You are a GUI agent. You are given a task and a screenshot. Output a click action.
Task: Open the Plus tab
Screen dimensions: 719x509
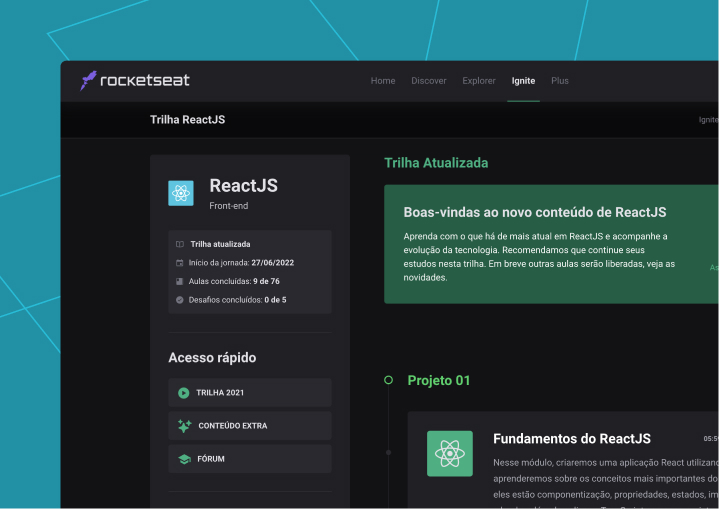pos(560,81)
